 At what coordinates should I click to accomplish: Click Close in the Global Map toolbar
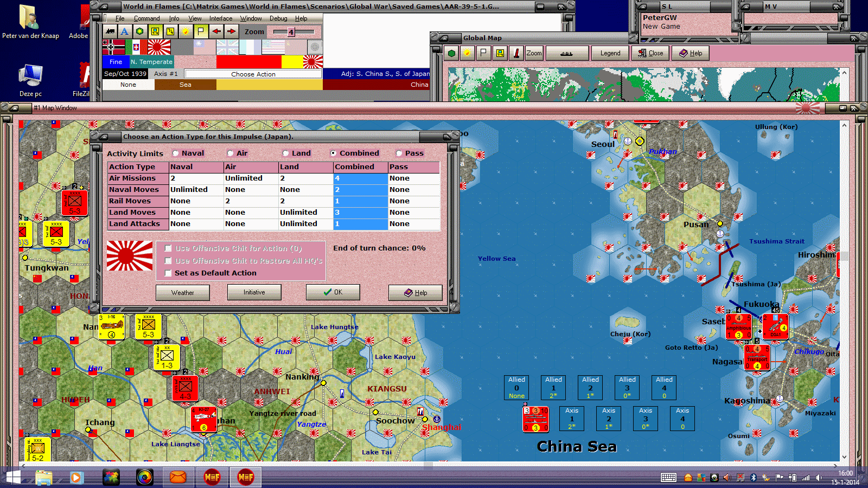[x=651, y=53]
